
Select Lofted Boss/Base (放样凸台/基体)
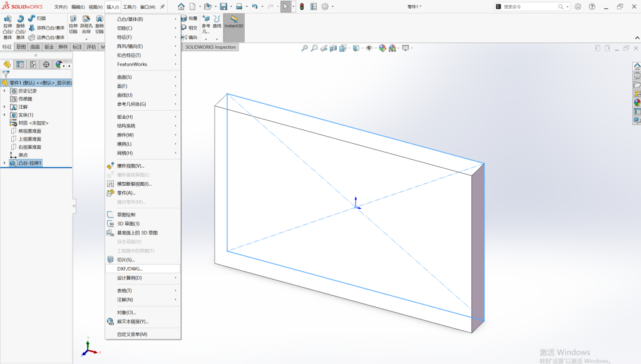(x=46, y=28)
